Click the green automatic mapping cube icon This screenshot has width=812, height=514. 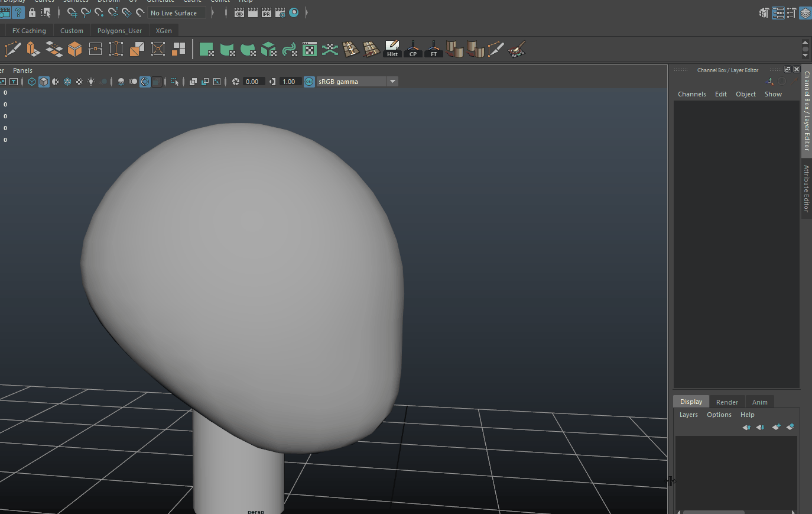(x=269, y=49)
